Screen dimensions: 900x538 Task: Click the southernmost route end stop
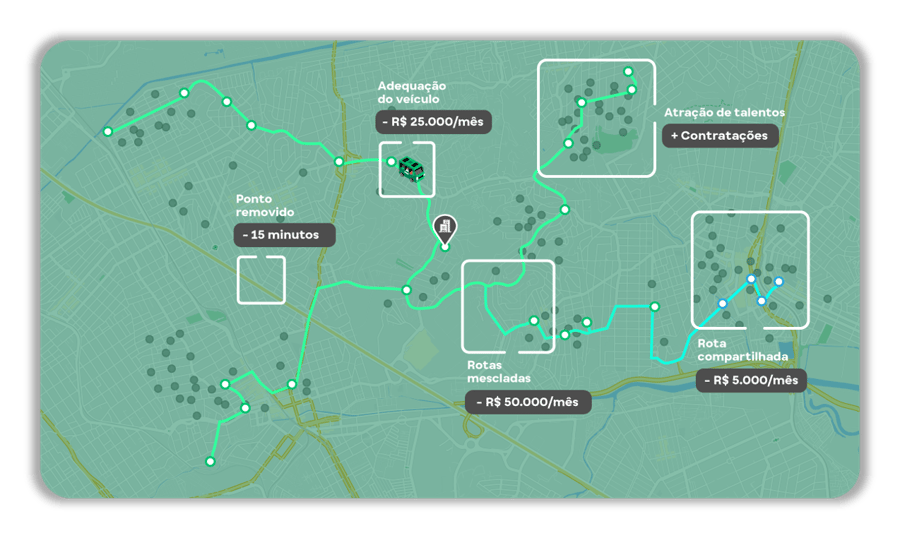pos(210,461)
